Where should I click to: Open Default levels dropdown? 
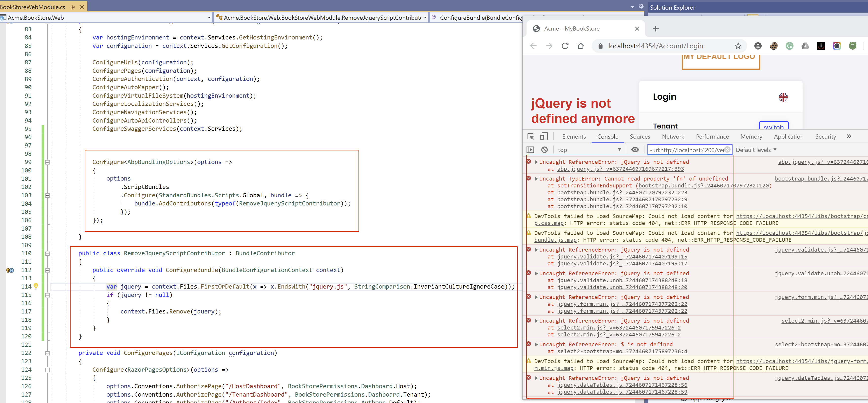pos(756,150)
